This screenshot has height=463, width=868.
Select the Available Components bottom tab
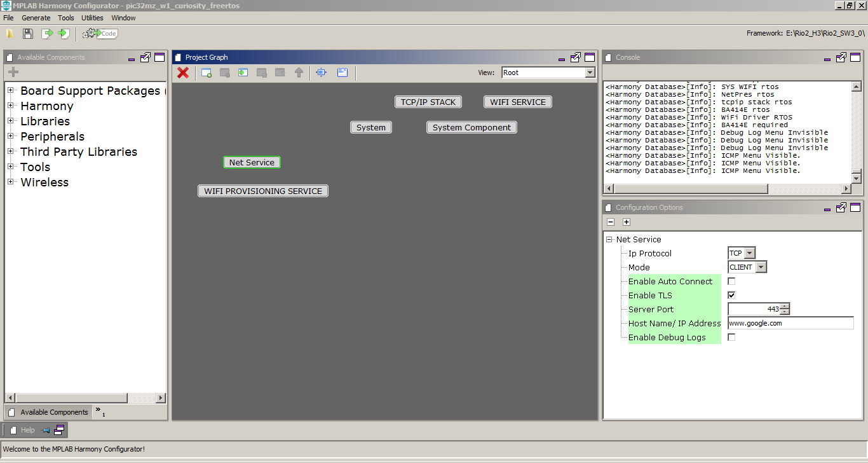click(x=48, y=412)
